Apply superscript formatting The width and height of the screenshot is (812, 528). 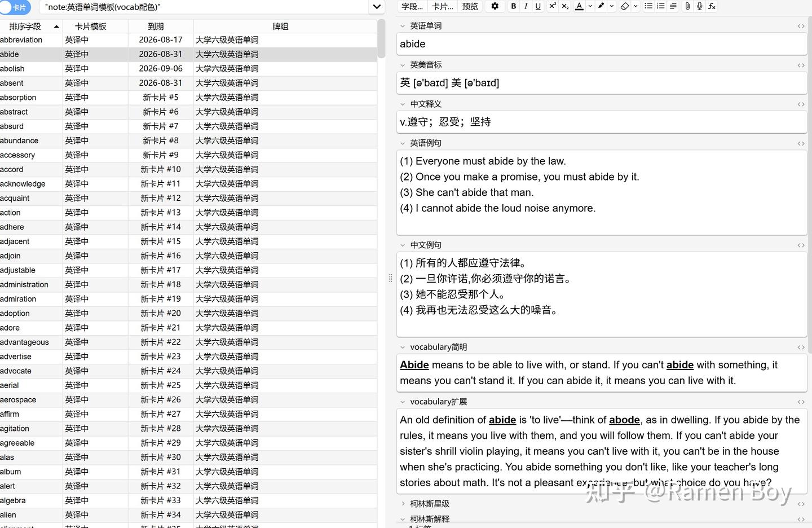[552, 6]
